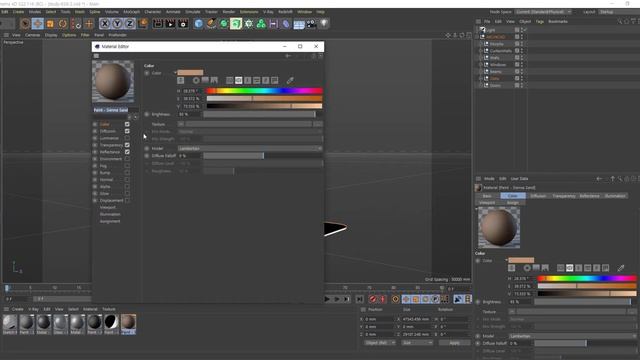Switch to the Reflectance tab in Attribute Manager
The image size is (640, 360).
(589, 196)
